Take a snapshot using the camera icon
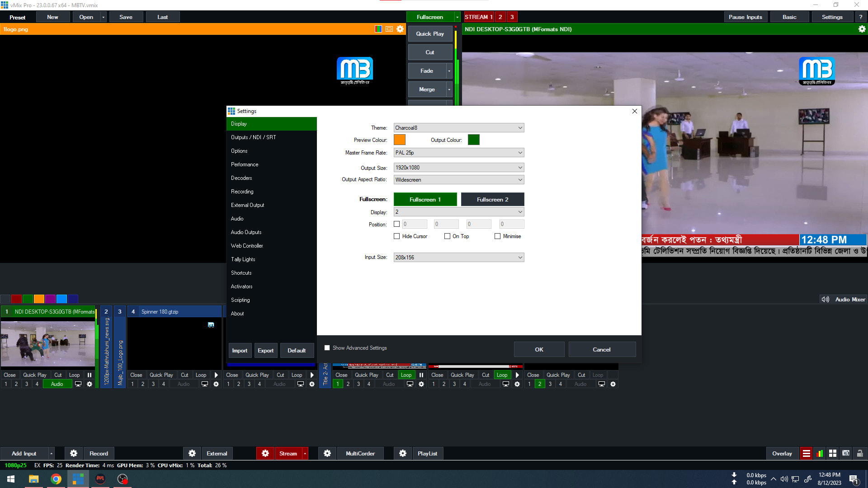Viewport: 868px width, 488px height. point(846,453)
